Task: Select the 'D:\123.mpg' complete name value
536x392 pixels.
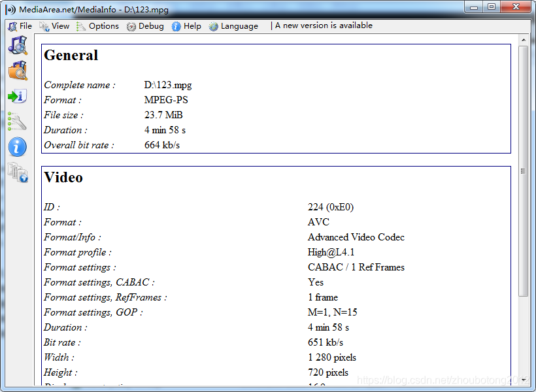Action: pos(168,85)
